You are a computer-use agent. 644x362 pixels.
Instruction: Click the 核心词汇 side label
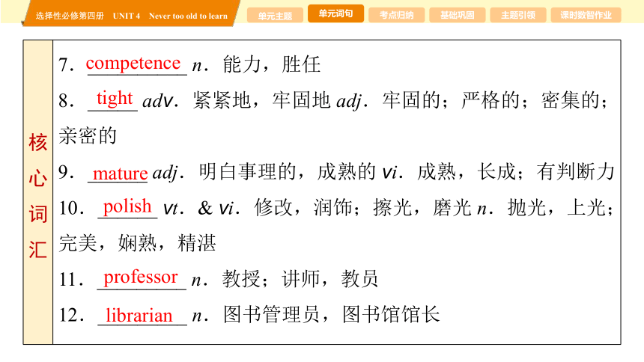(x=37, y=196)
